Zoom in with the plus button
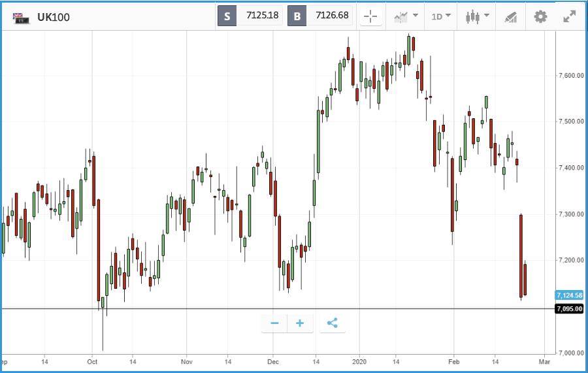Screen dimensions: 588x373 300,323
